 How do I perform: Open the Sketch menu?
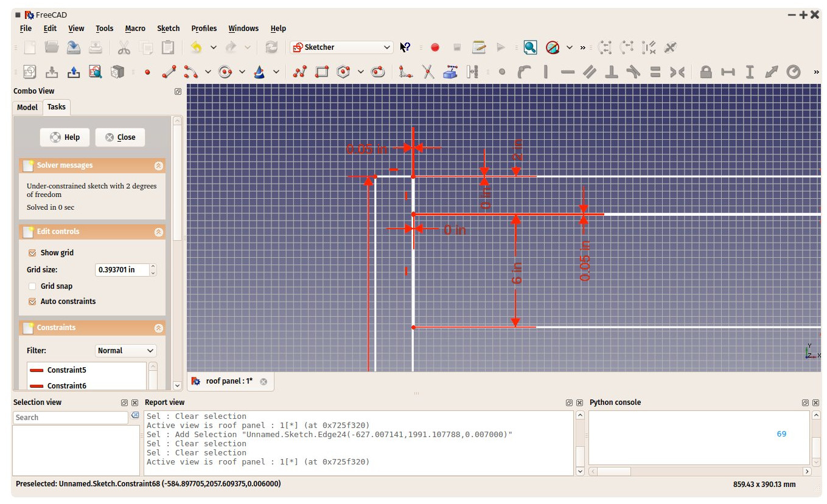pos(169,29)
